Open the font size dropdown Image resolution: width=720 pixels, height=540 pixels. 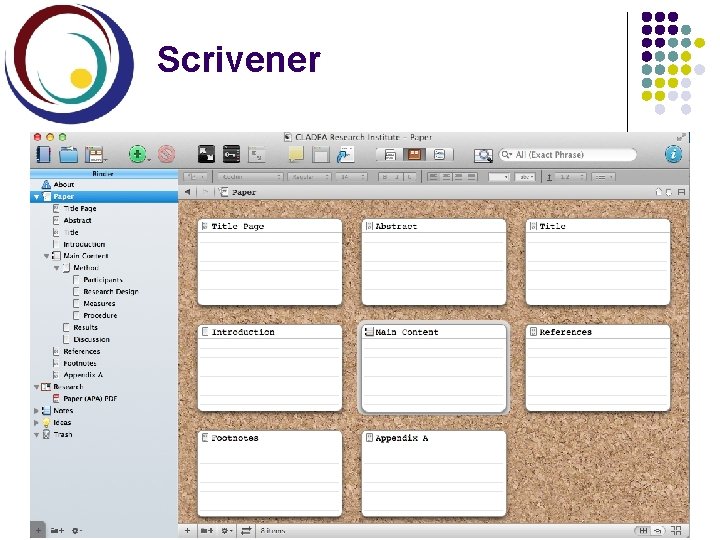[351, 177]
